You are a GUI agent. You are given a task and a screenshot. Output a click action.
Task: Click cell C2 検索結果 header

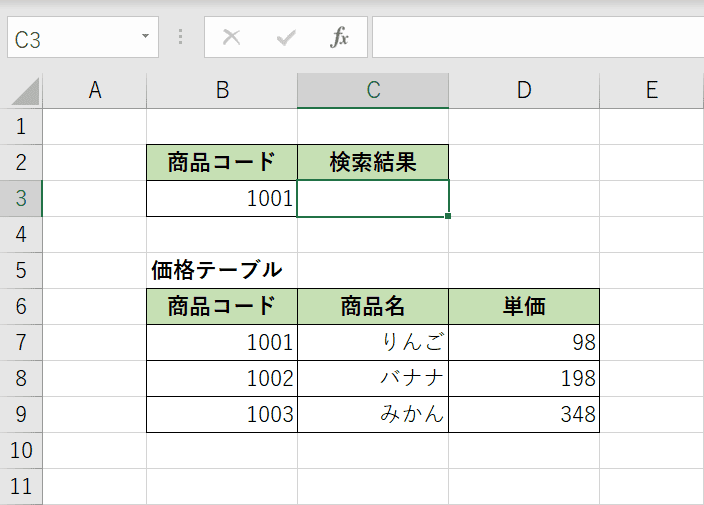(x=373, y=162)
